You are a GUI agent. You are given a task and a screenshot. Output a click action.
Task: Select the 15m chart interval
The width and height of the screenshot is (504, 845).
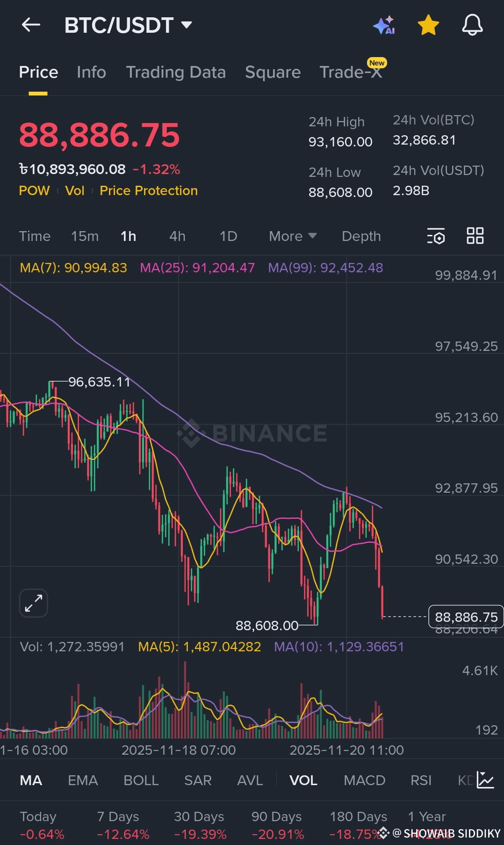click(85, 236)
